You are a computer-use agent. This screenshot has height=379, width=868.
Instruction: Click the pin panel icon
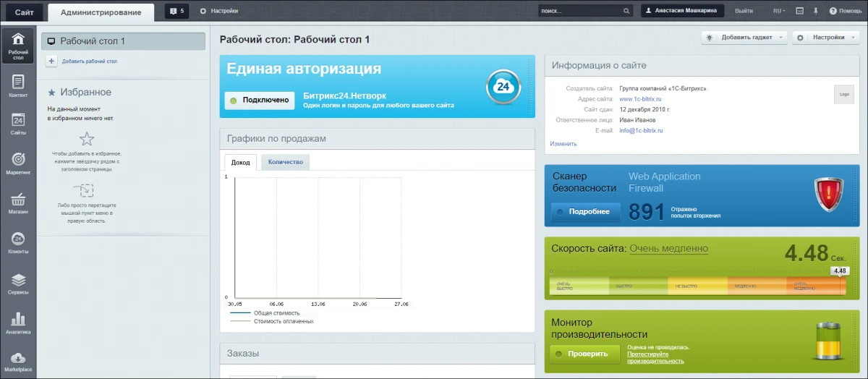tap(816, 11)
